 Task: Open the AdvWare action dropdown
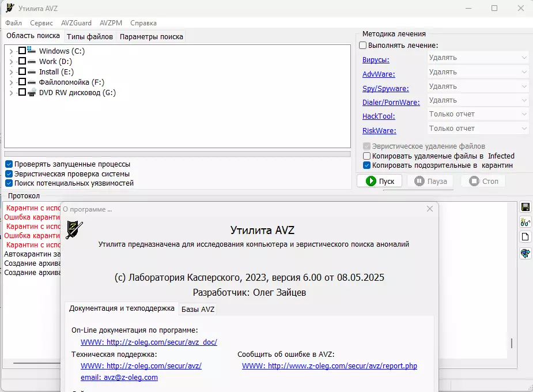click(x=478, y=72)
